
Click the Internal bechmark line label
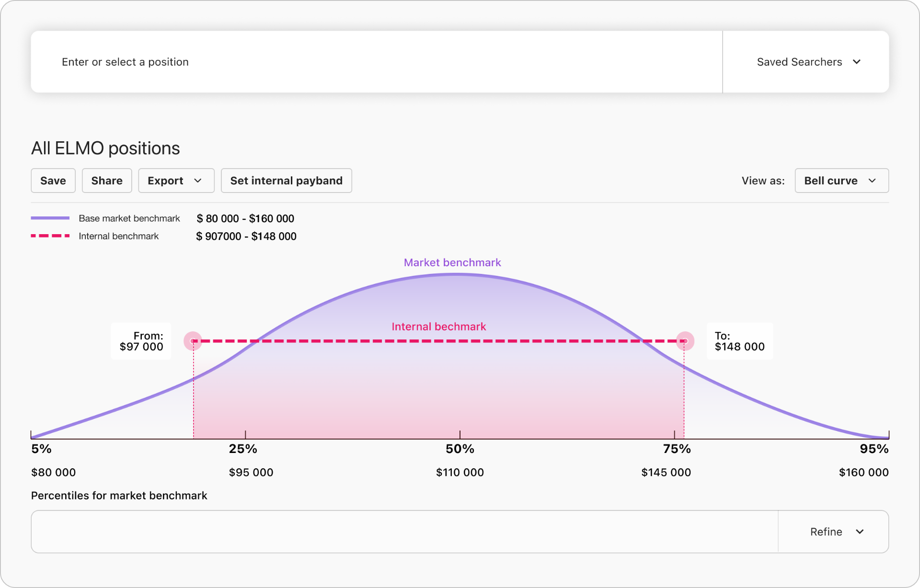coord(438,327)
